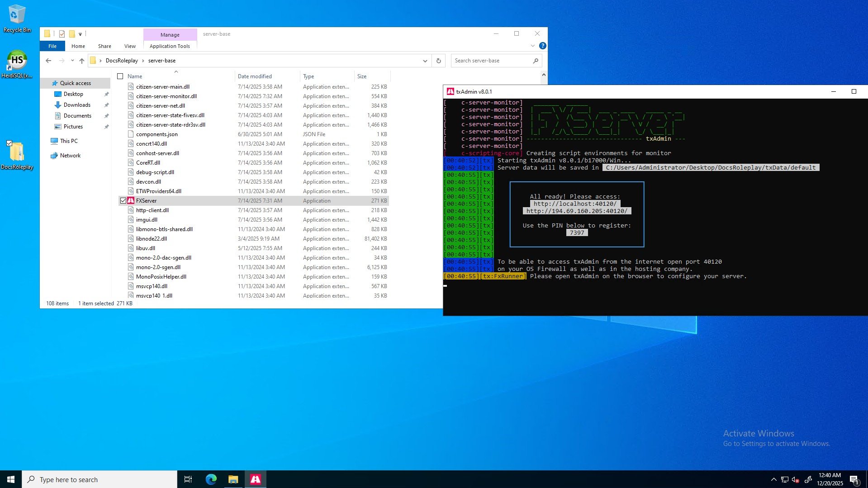The height and width of the screenshot is (488, 868).
Task: Sort files by Type column
Action: pyautogui.click(x=327, y=76)
